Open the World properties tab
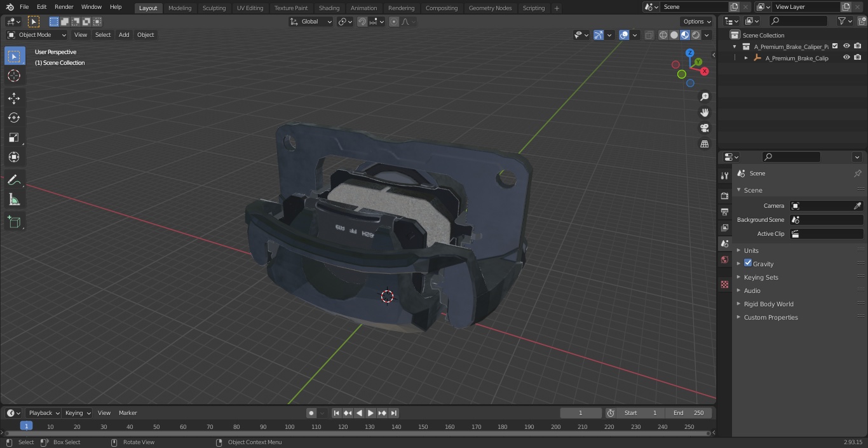The image size is (868, 448). (x=724, y=259)
